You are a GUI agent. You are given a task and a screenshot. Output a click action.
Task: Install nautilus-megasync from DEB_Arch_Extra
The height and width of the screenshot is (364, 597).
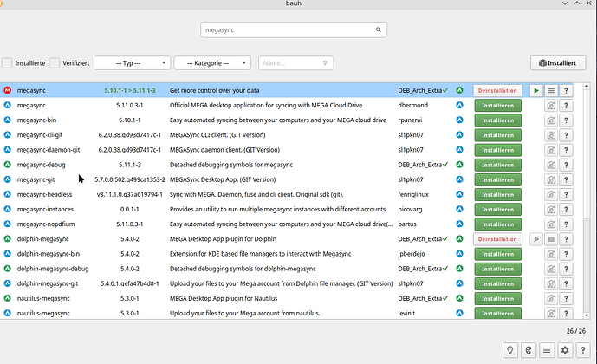tap(497, 298)
